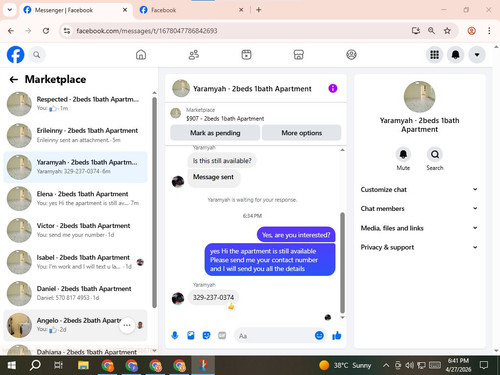Open Angelo 2beds 2bath conversation
Screen dimensions: 500x375
point(75,325)
